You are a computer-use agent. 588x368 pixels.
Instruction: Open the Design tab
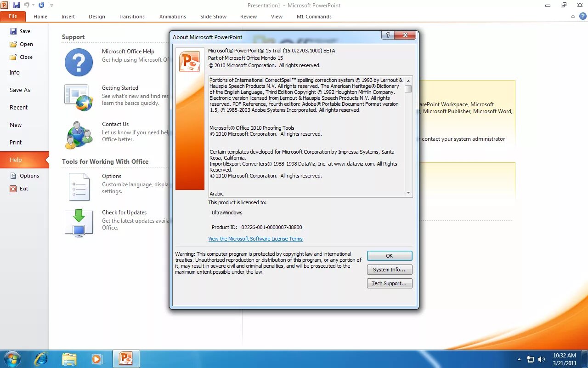97,17
